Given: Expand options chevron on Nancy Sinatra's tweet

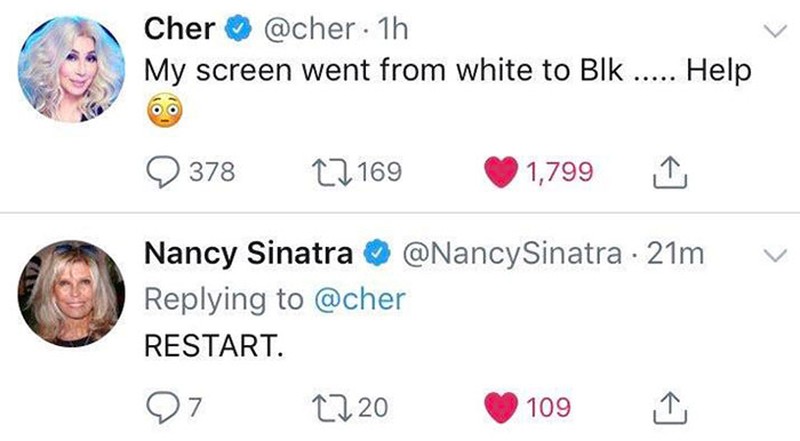Looking at the screenshot, I should point(771,257).
